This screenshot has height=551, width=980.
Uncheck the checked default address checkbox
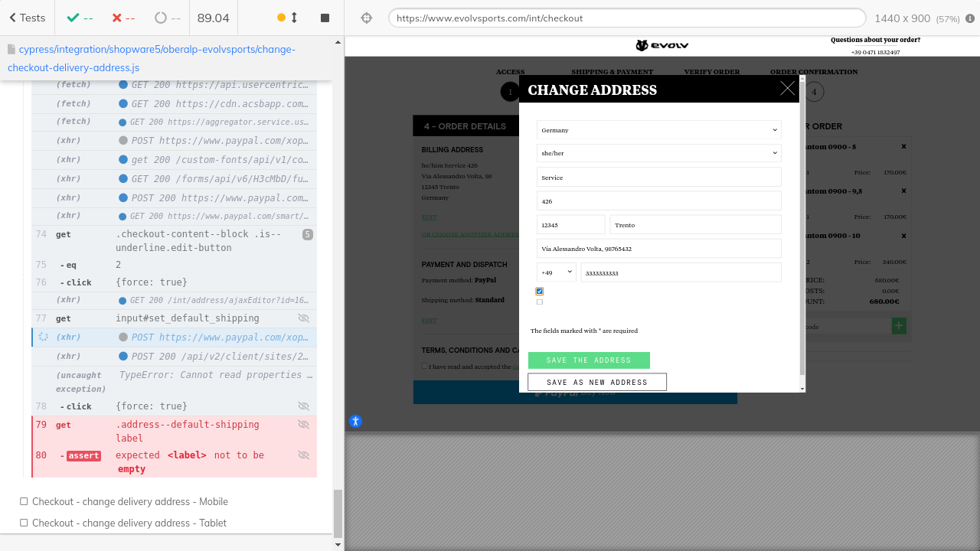540,291
